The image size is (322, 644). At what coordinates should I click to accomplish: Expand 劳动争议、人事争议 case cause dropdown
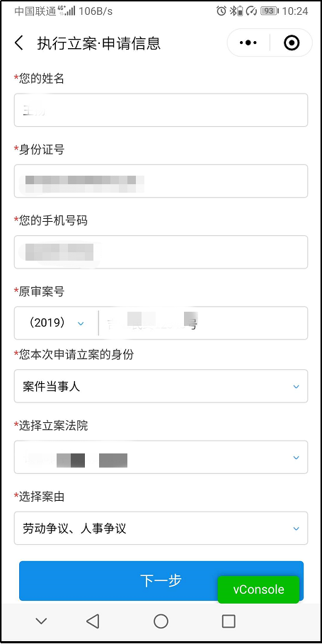(161, 529)
